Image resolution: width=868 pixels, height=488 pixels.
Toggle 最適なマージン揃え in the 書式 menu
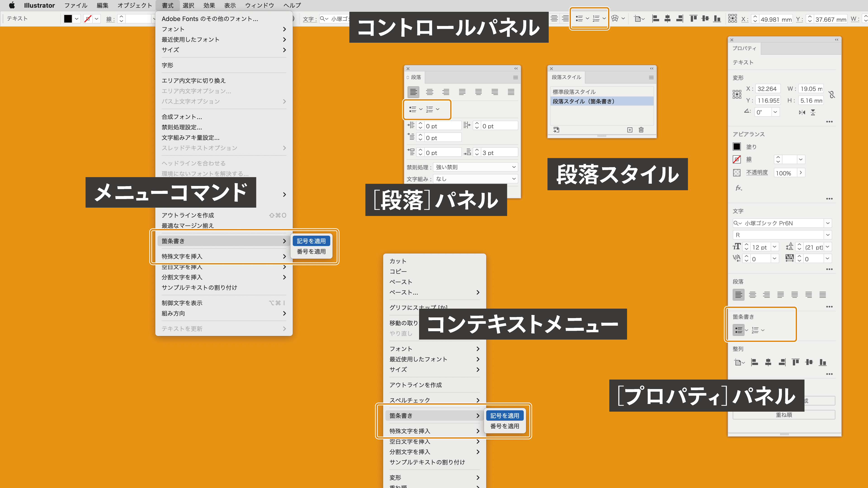pos(224,225)
